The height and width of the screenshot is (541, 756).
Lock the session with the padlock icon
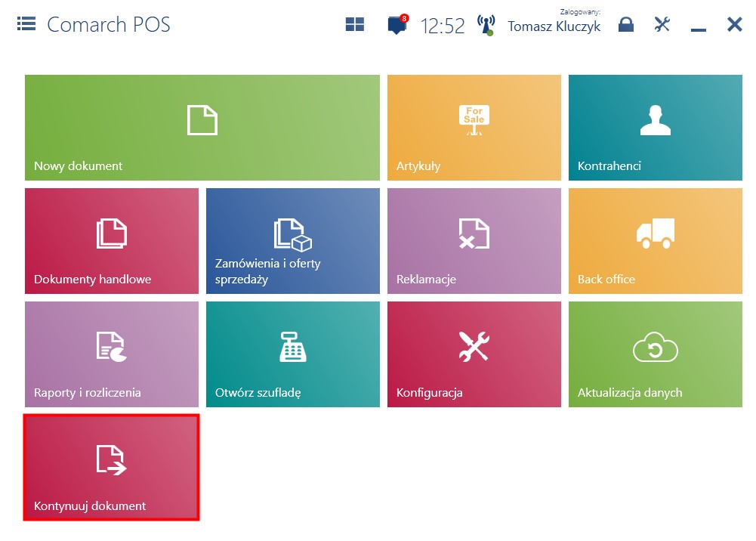[626, 24]
